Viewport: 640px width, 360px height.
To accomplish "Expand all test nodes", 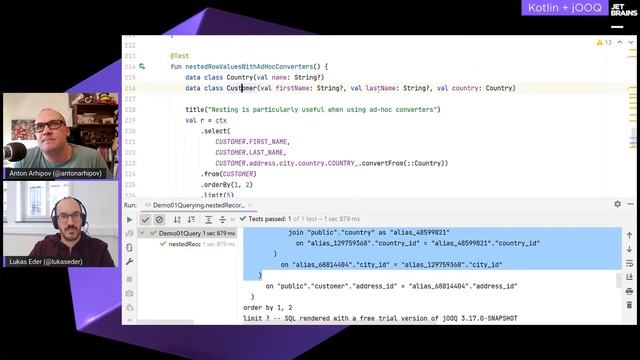I will point(209,220).
